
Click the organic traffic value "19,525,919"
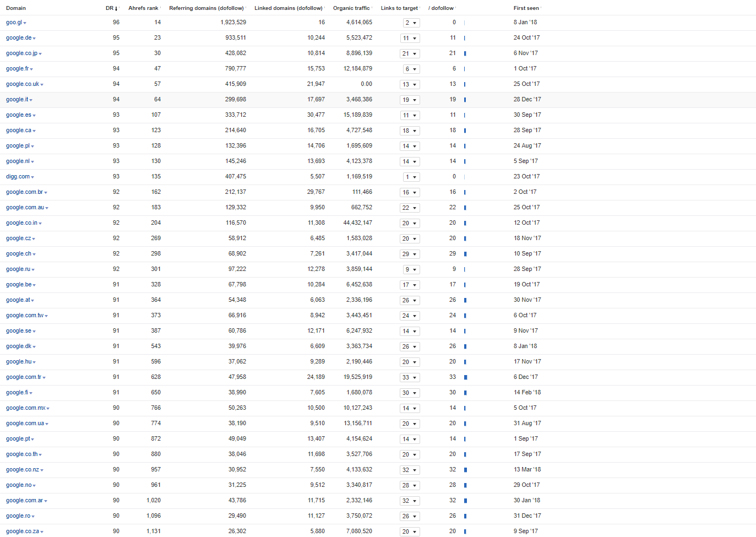[x=358, y=377]
